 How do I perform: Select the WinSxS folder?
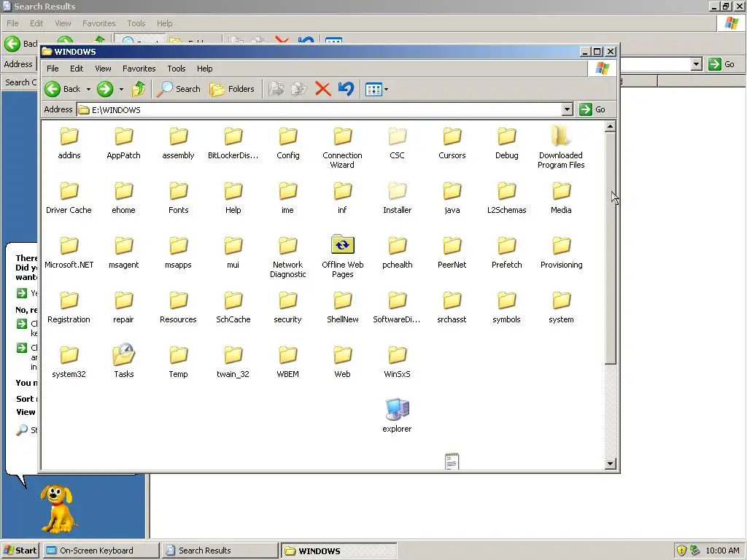tap(398, 362)
